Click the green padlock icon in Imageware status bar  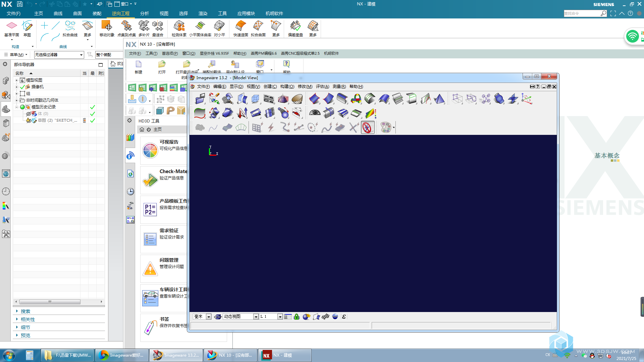[x=297, y=317]
